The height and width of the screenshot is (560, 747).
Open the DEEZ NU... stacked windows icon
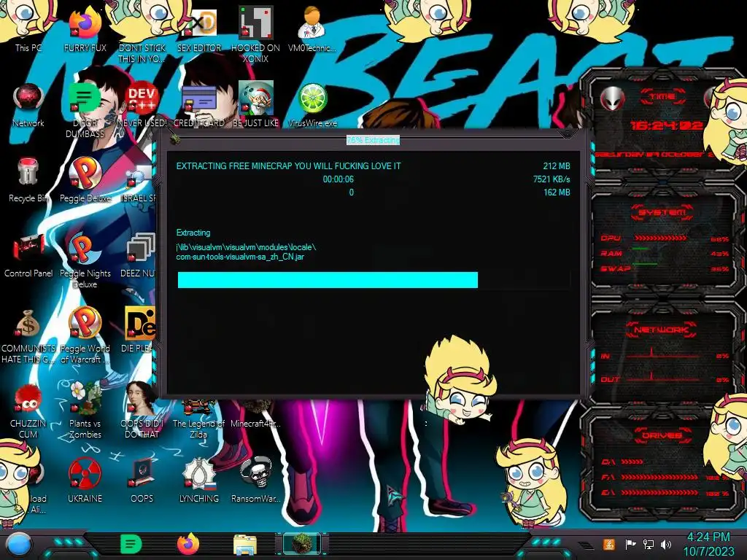[139, 255]
